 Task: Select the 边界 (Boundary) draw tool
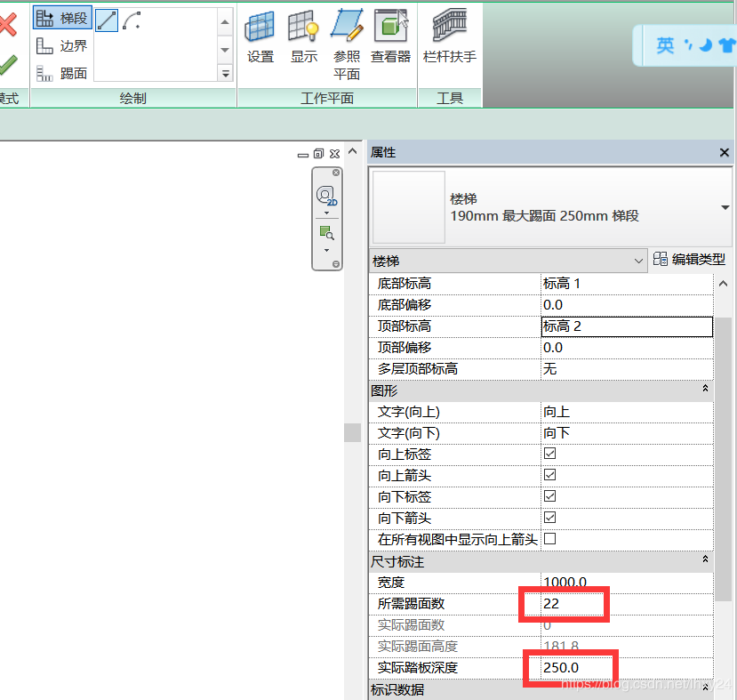pyautogui.click(x=62, y=45)
